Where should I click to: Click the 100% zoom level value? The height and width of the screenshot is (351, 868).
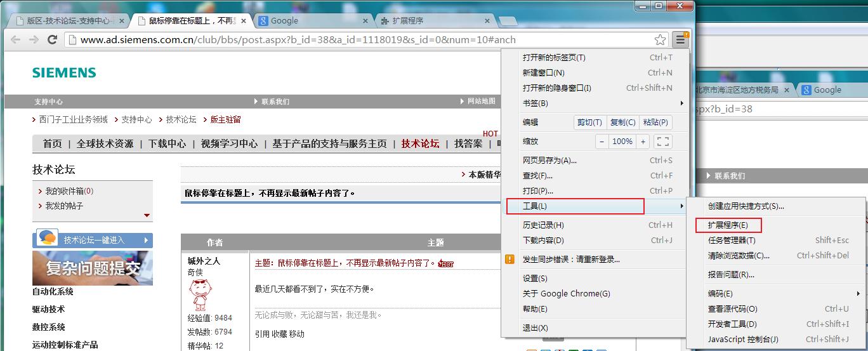pos(622,142)
